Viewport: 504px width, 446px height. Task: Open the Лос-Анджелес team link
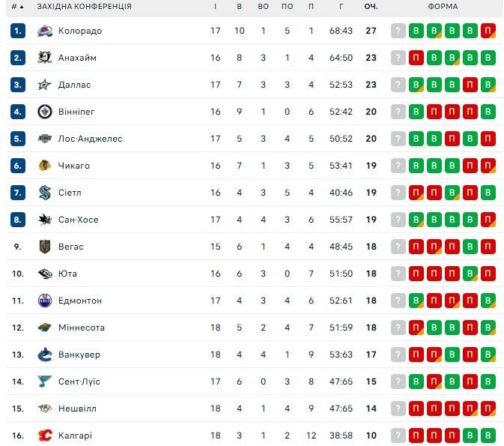click(x=90, y=139)
